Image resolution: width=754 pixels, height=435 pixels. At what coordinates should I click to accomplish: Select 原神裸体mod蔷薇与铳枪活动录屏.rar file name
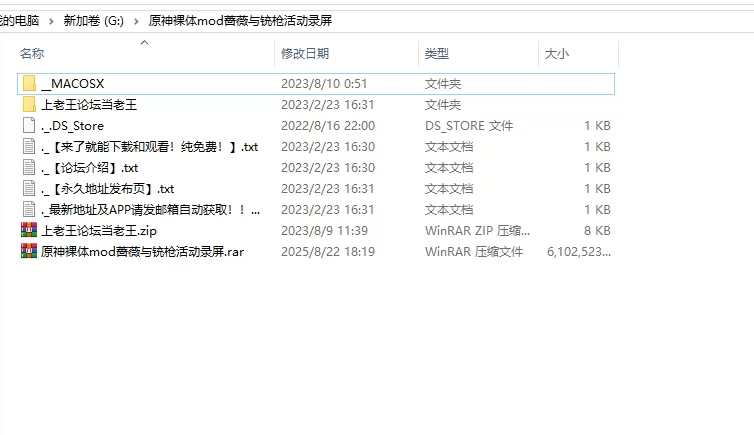tap(142, 251)
